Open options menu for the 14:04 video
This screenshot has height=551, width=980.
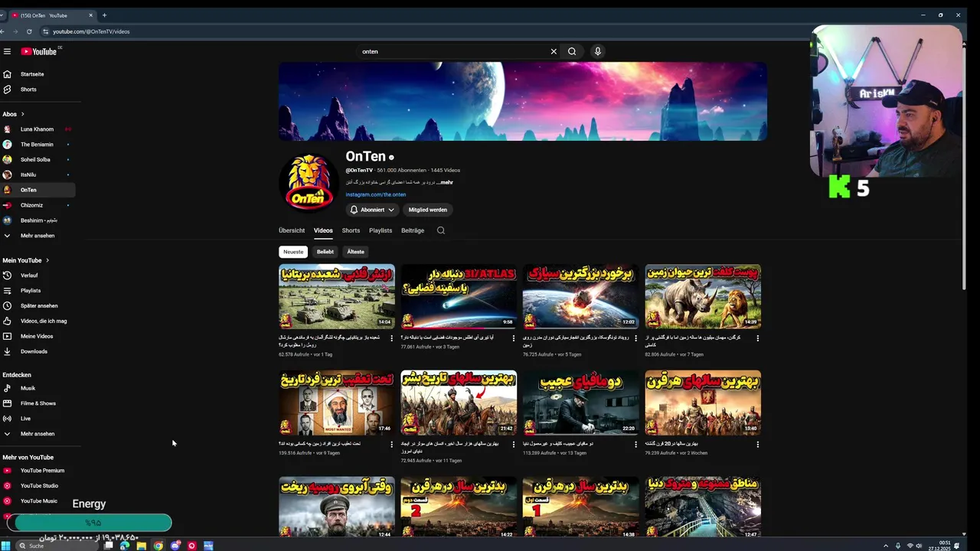click(x=391, y=337)
